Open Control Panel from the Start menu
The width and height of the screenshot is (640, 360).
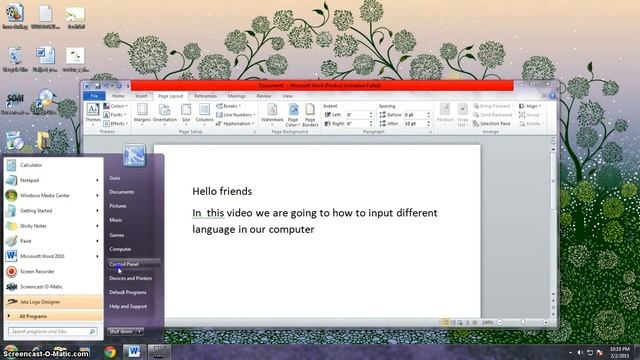pyautogui.click(x=134, y=264)
